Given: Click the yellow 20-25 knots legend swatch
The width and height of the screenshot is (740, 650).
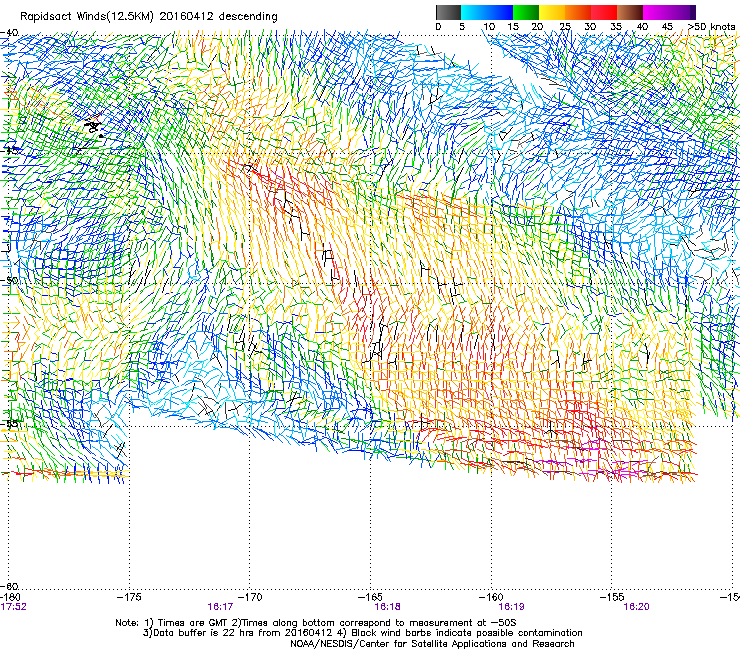Looking at the screenshot, I should click(x=552, y=12).
